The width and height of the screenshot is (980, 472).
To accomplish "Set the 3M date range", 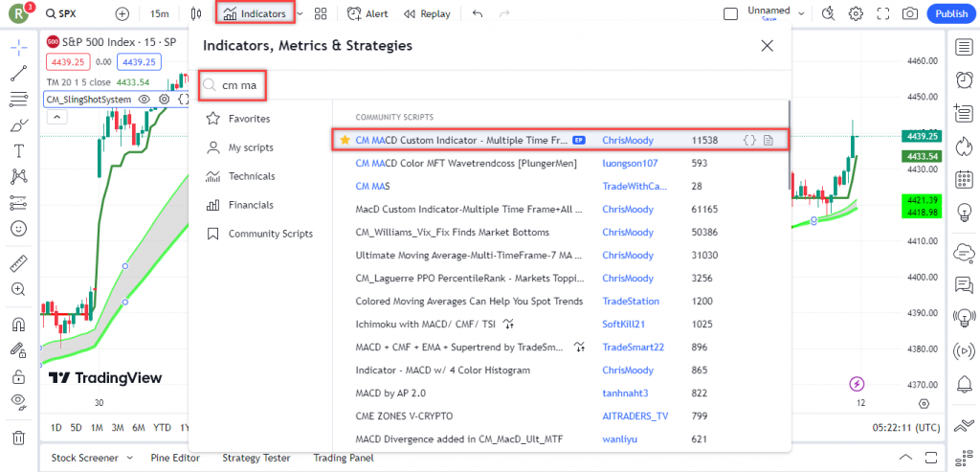I will [118, 428].
